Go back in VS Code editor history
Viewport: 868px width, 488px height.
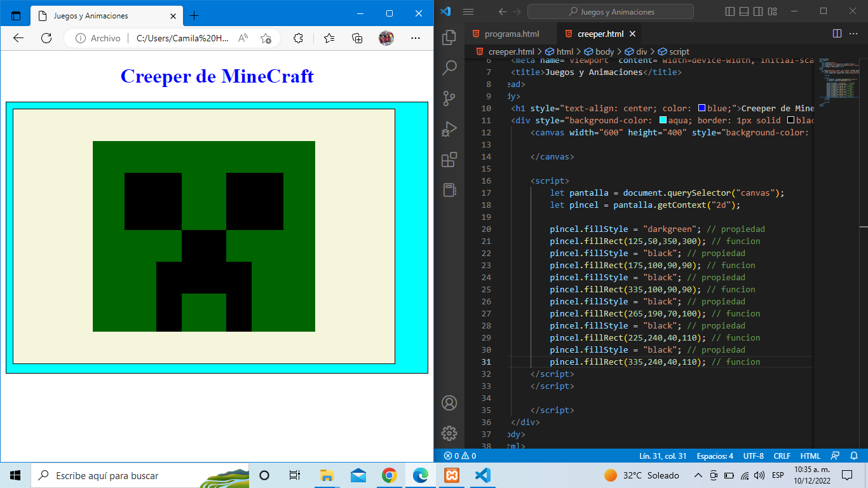tap(503, 11)
